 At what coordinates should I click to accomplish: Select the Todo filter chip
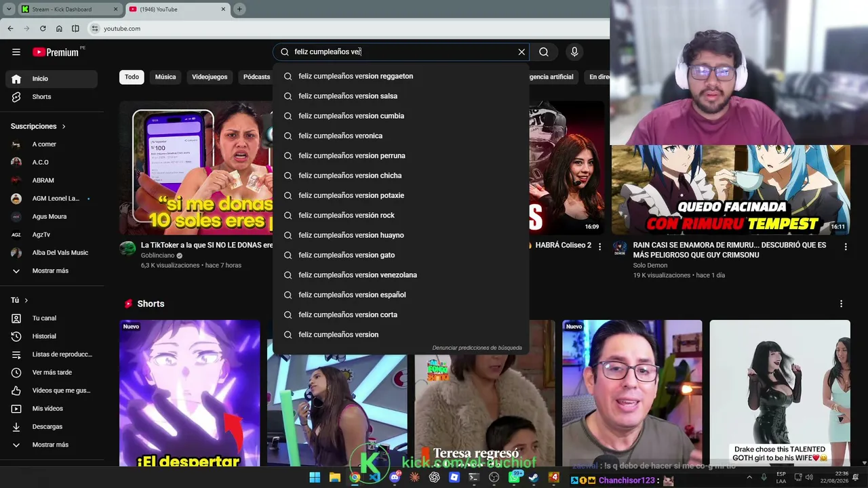point(132,77)
